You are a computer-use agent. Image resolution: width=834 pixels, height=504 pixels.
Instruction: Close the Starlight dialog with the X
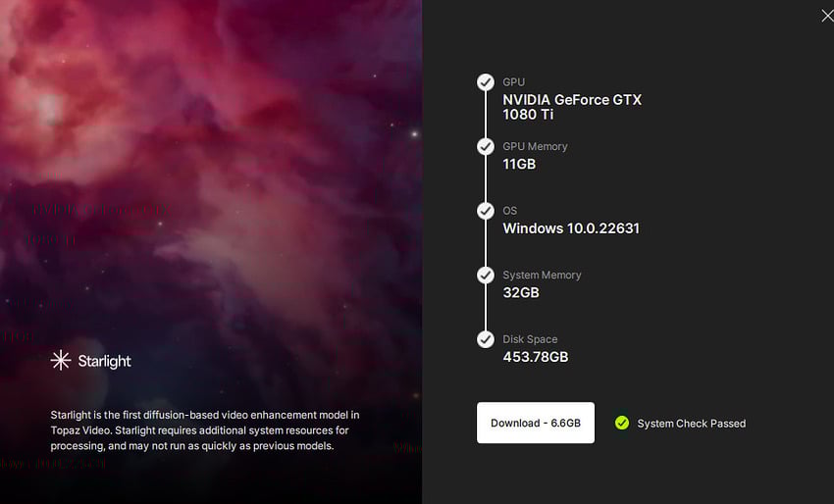coord(827,16)
